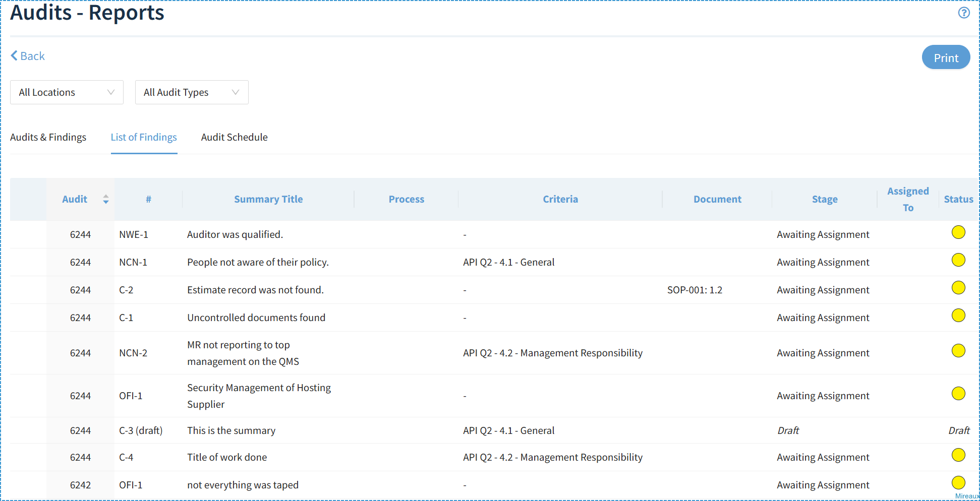The width and height of the screenshot is (980, 501).
Task: Open the All Locations dropdown
Action: pos(67,92)
